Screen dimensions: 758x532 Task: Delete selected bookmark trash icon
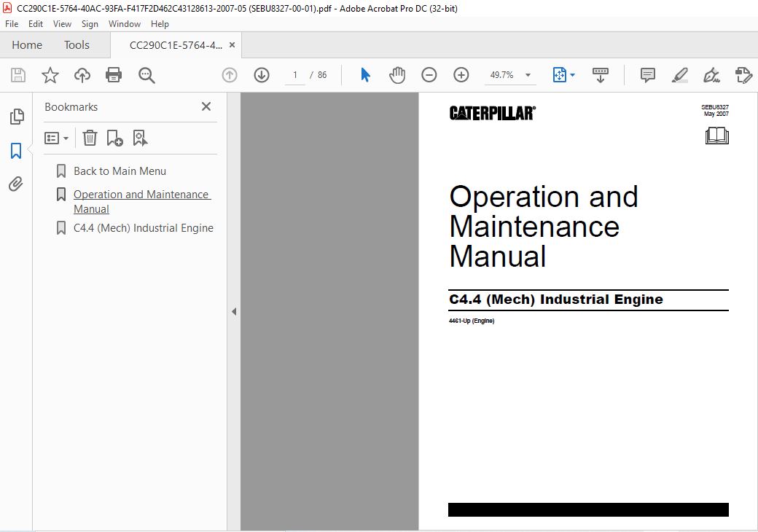90,138
